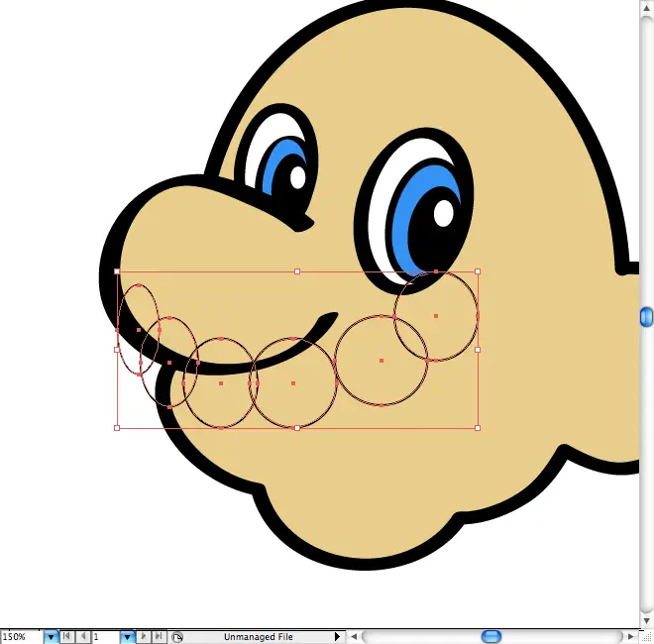Click the 150% zoom field

point(21,637)
